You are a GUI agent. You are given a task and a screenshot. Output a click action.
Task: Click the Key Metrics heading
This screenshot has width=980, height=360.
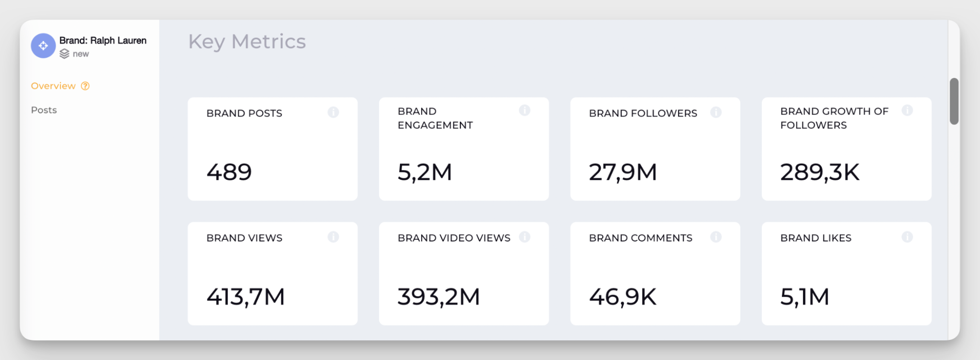click(247, 42)
